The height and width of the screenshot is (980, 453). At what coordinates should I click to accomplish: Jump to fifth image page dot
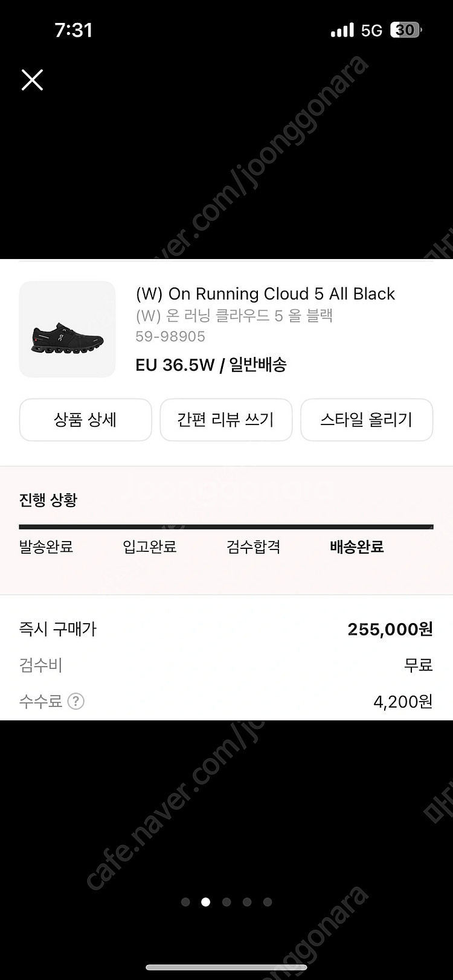[x=268, y=902]
